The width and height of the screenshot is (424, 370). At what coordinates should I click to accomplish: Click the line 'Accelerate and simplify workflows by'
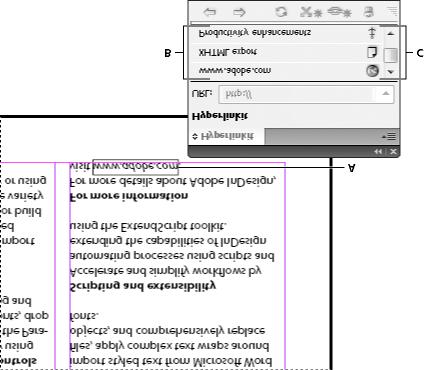(166, 271)
